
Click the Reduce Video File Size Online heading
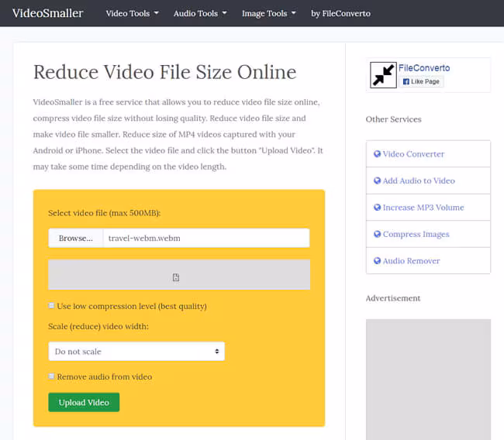(165, 72)
